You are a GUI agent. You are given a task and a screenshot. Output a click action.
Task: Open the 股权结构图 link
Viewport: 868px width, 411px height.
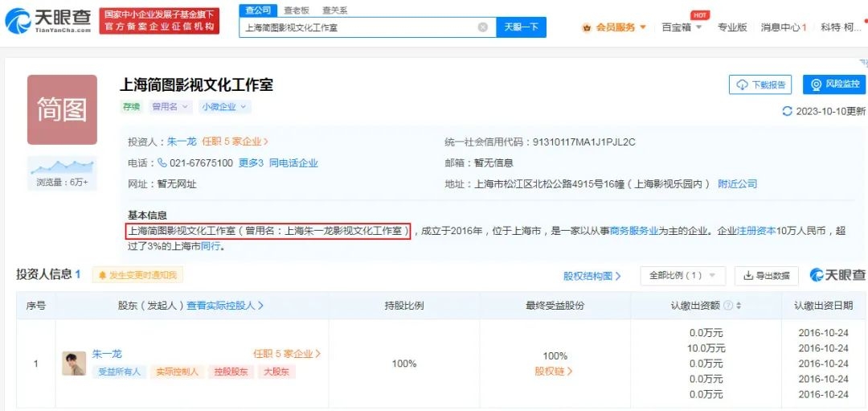coord(592,276)
